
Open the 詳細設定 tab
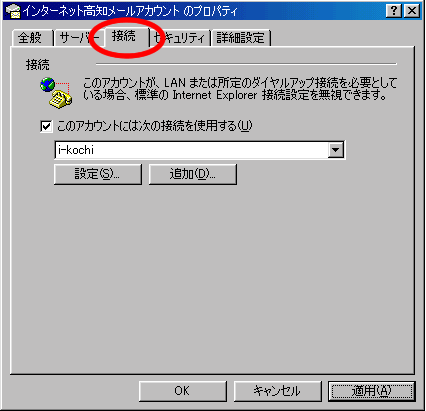[x=241, y=37]
